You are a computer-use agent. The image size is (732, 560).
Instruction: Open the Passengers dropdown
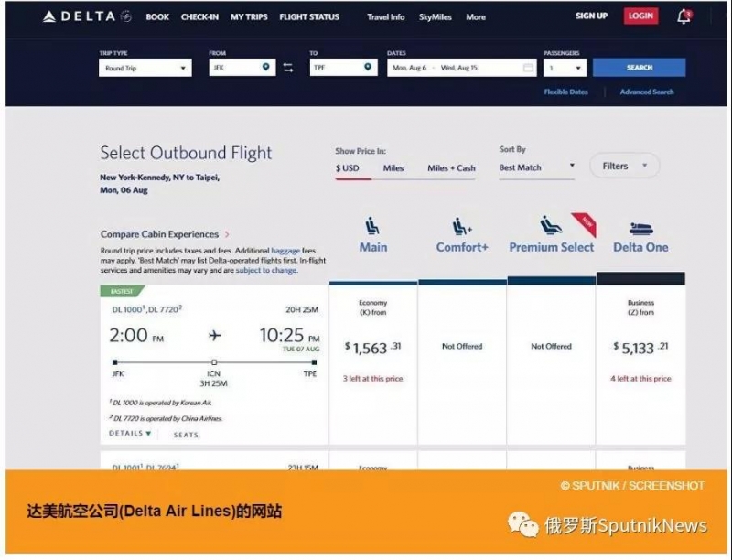click(565, 68)
